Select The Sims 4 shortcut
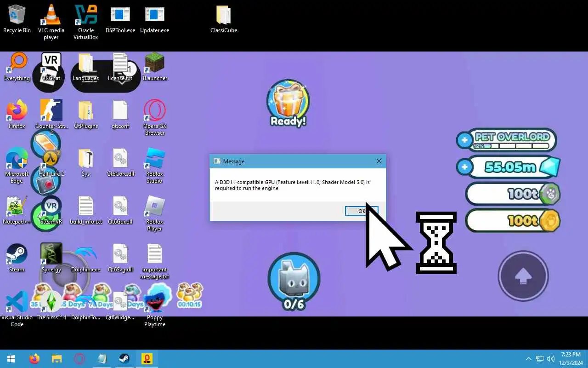 (x=51, y=306)
